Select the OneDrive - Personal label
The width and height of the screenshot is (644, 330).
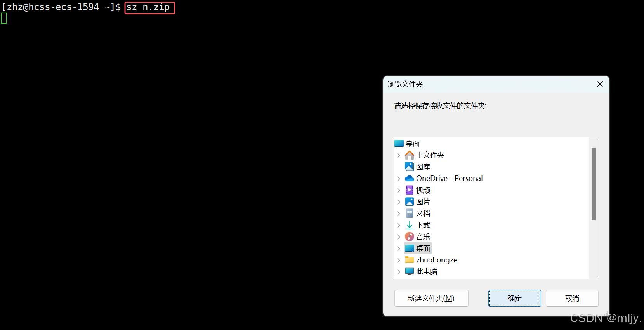450,178
